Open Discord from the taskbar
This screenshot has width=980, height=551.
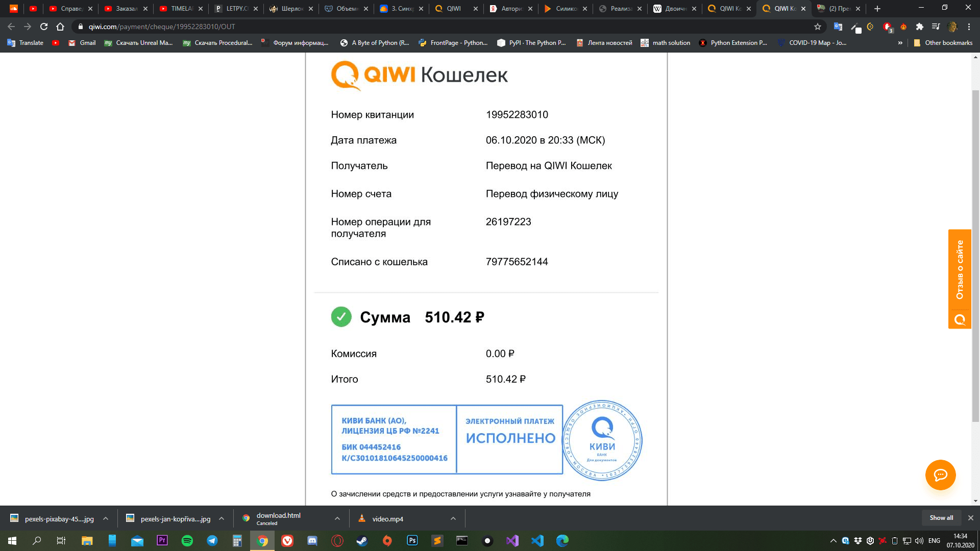(312, 541)
